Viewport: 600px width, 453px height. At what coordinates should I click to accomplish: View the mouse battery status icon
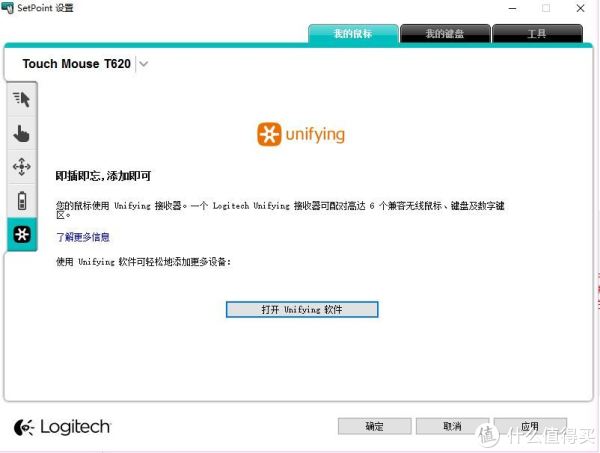22,200
